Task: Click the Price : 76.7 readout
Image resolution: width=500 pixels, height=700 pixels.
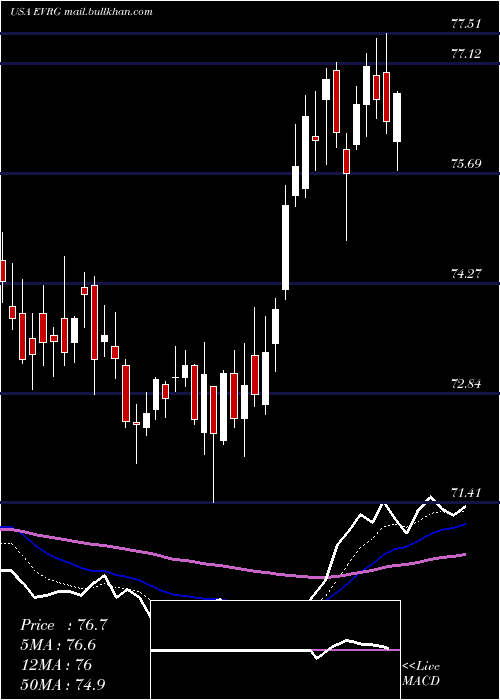Action: tap(64, 625)
